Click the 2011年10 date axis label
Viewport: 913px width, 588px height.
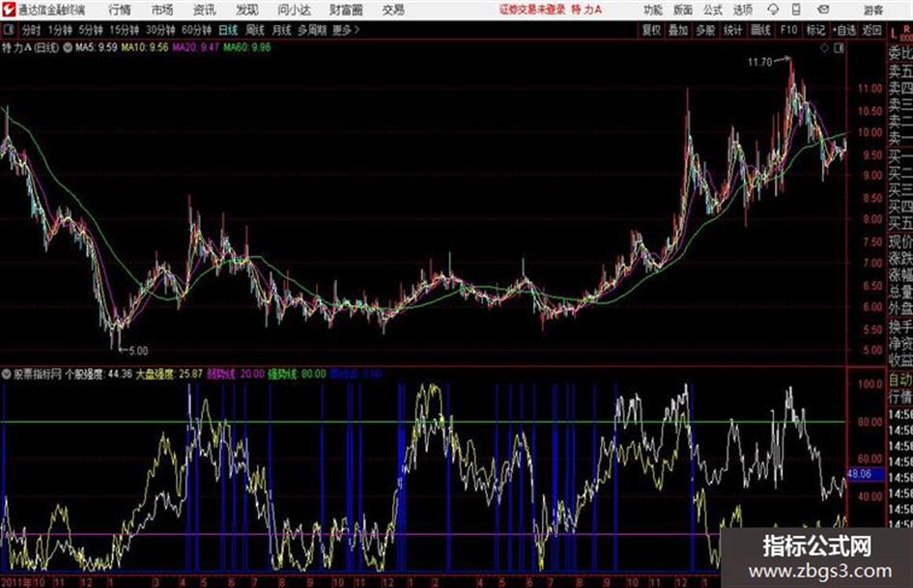23,582
